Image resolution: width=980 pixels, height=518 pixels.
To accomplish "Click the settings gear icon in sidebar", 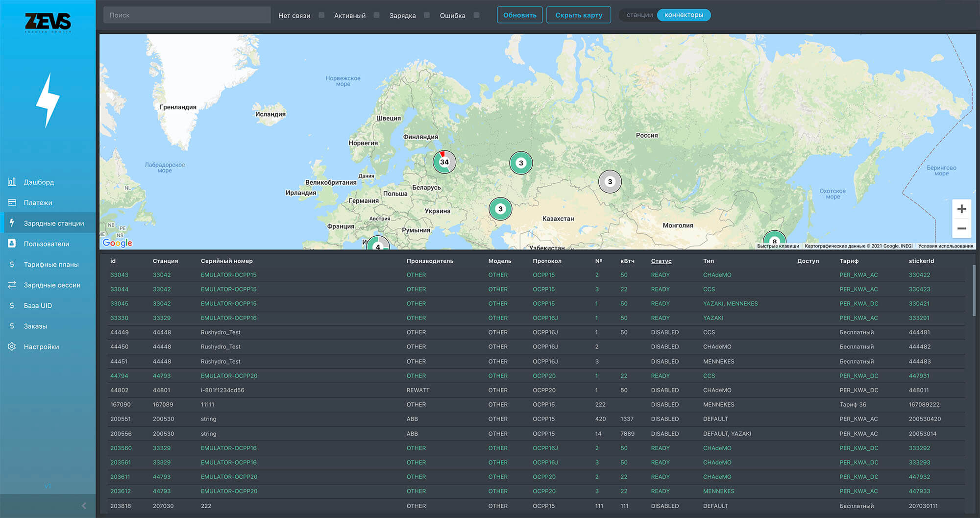I will point(12,346).
